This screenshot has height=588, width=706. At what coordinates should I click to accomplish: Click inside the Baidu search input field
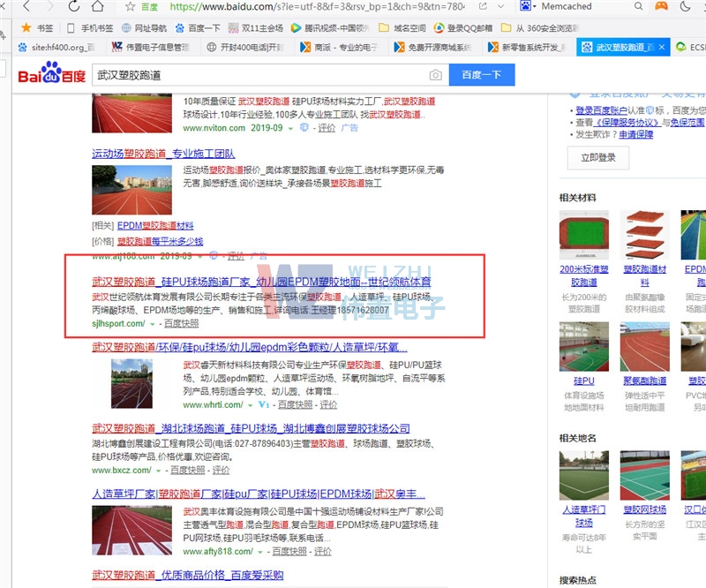click(256, 75)
